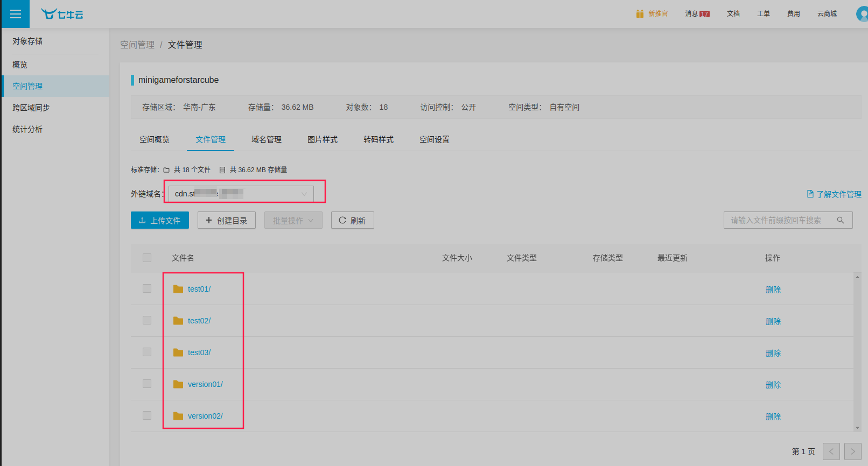
Task: Open 文档 in the top bar
Action: (x=733, y=14)
